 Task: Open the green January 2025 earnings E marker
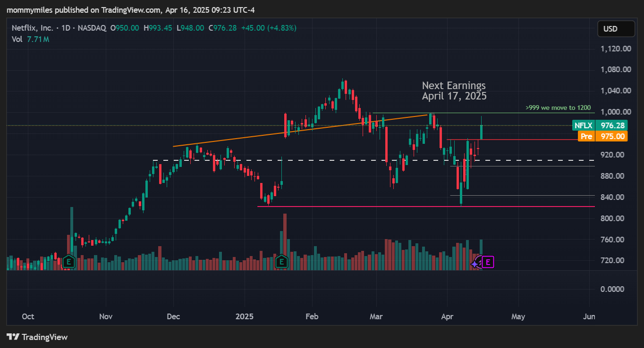(x=281, y=261)
